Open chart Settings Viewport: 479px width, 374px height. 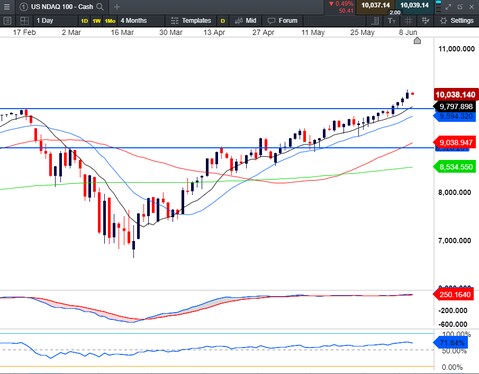click(x=457, y=21)
